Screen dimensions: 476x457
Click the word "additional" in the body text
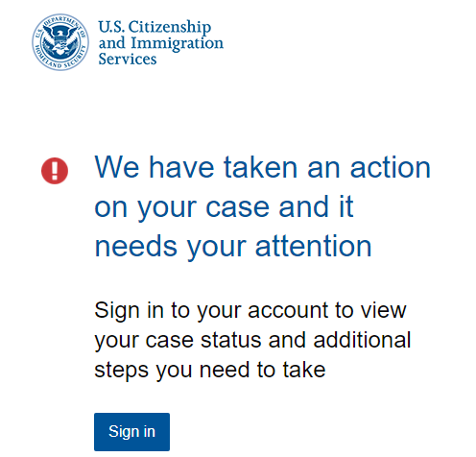pyautogui.click(x=362, y=340)
